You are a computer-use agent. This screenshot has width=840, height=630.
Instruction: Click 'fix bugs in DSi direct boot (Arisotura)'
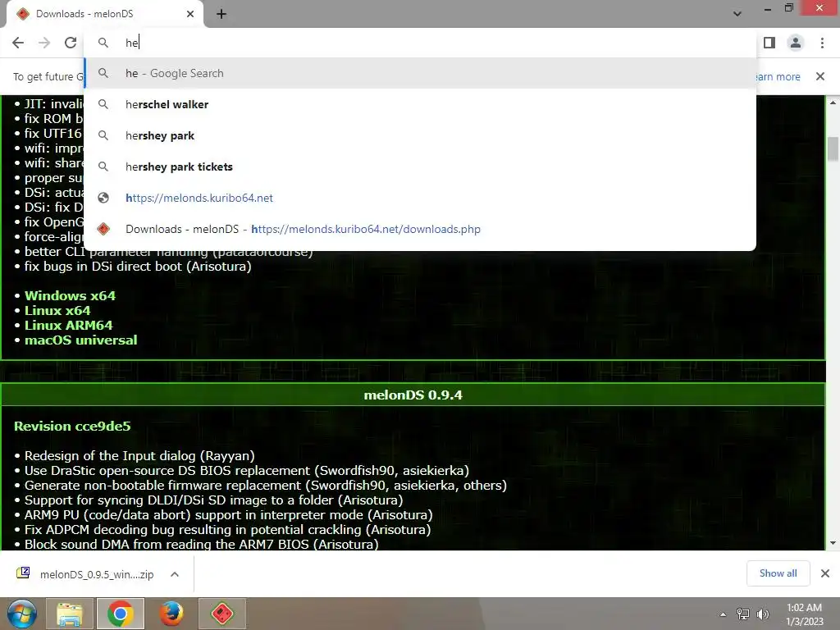(138, 267)
